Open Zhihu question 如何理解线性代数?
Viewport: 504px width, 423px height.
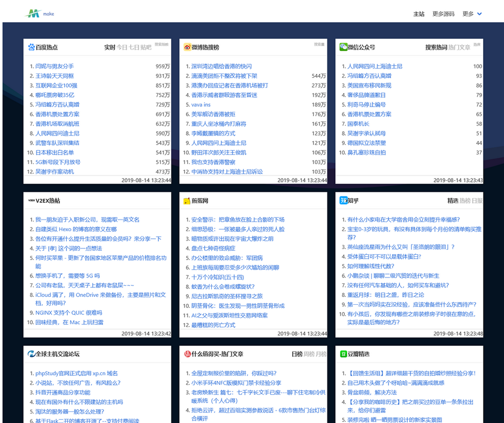[371, 266]
